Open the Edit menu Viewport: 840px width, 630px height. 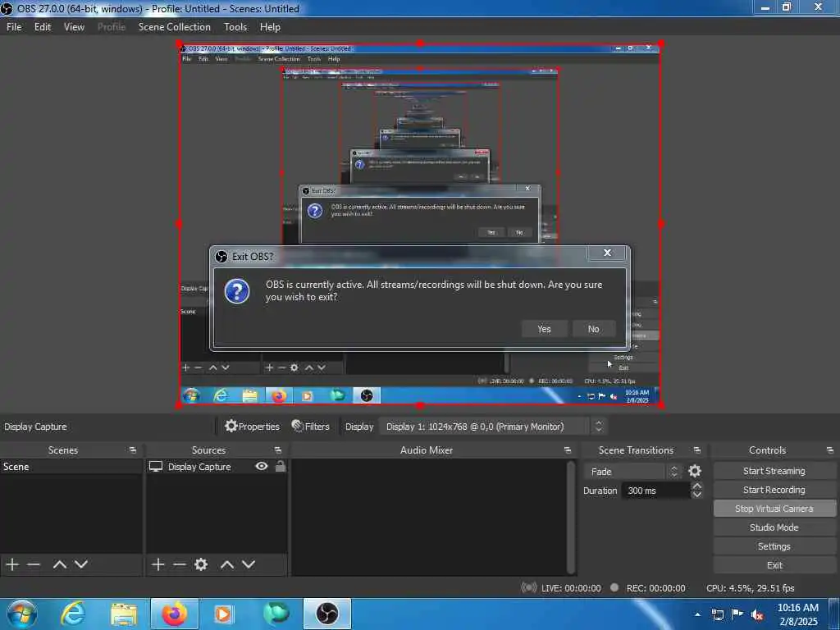tap(43, 27)
